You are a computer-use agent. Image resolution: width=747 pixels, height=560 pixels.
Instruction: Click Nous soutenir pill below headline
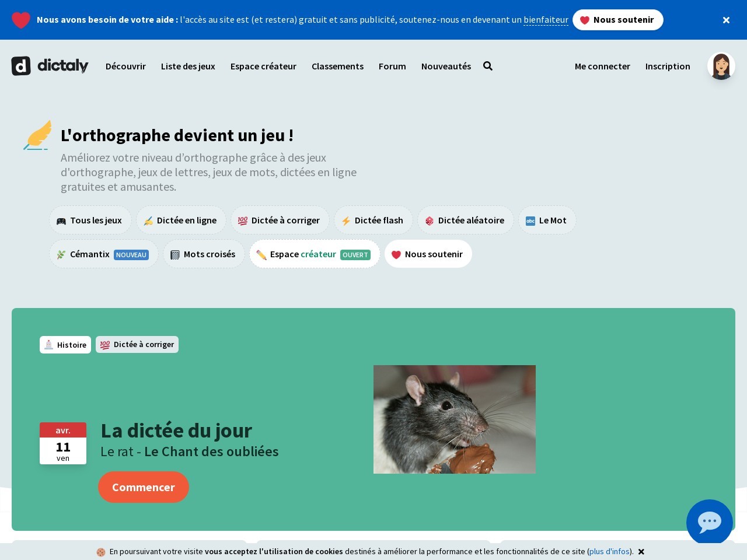click(428, 254)
